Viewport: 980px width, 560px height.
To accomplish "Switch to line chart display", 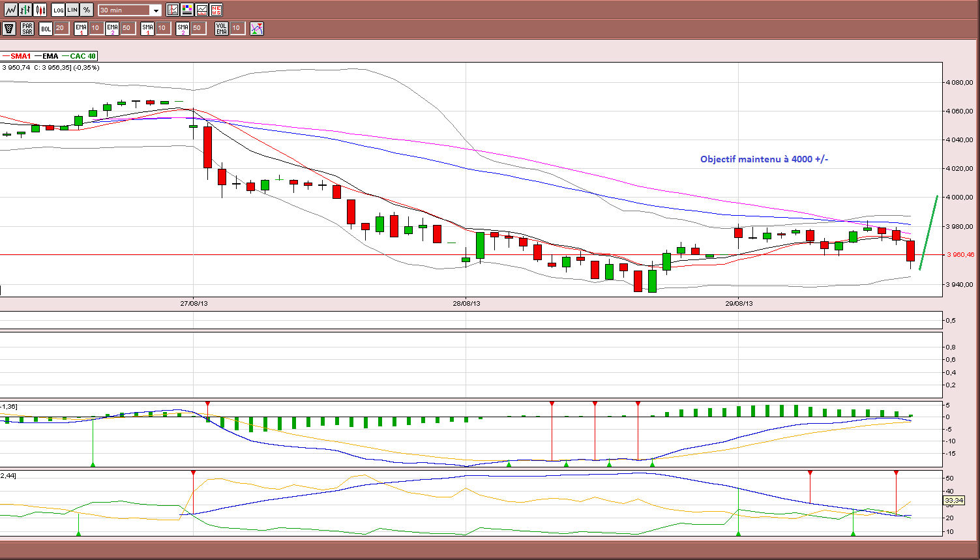I will (10, 10).
